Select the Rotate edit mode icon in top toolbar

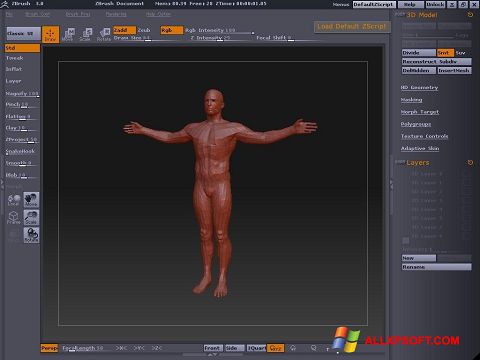(x=104, y=34)
